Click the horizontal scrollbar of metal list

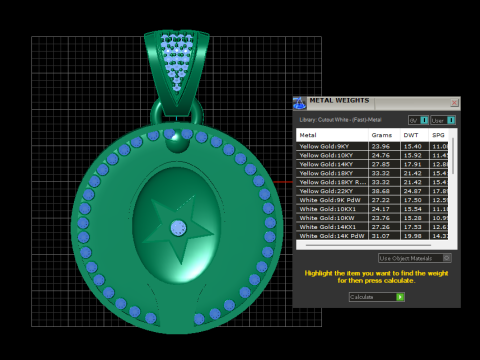point(368,245)
